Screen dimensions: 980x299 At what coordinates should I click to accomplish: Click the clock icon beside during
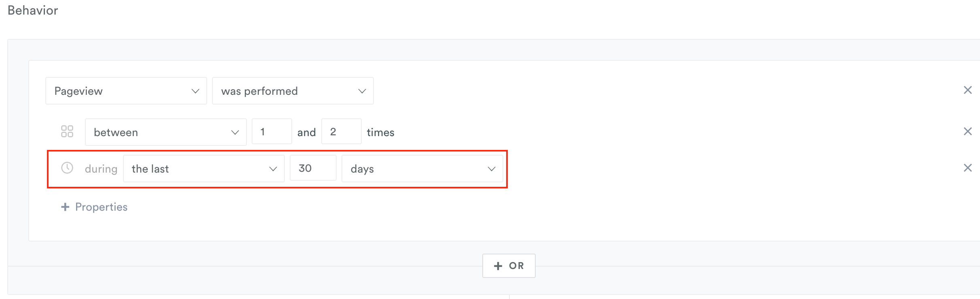pos(67,168)
